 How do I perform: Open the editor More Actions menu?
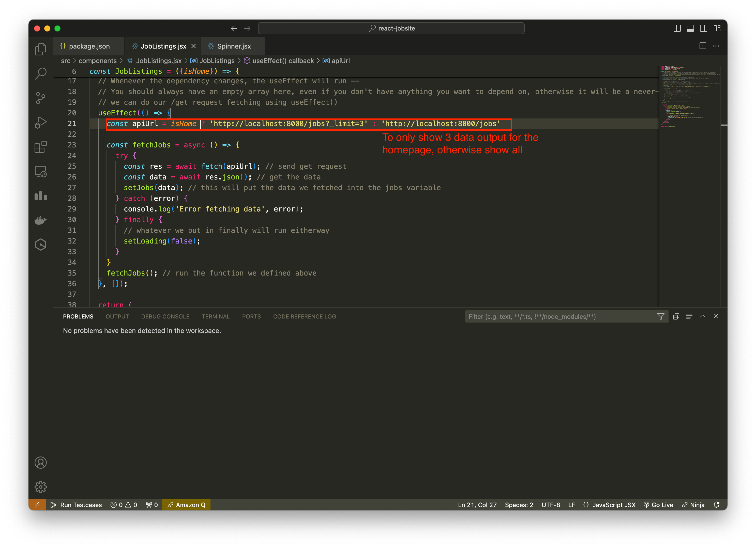click(x=716, y=46)
